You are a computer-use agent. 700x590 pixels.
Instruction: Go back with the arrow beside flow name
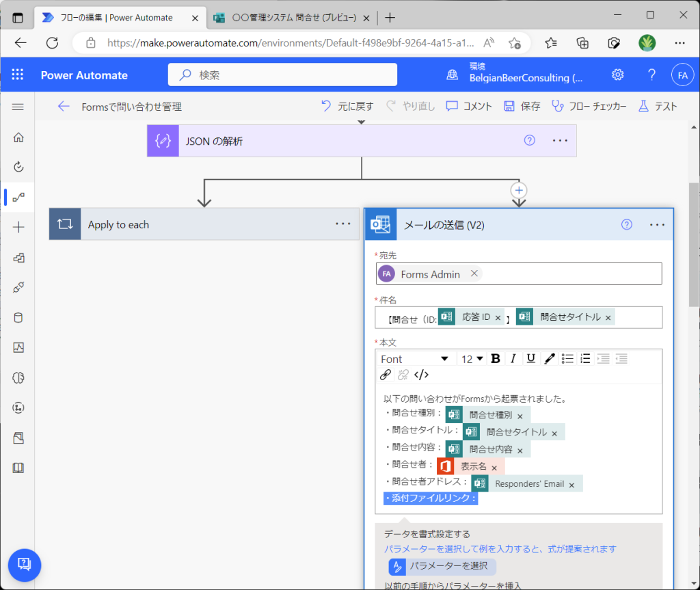64,106
